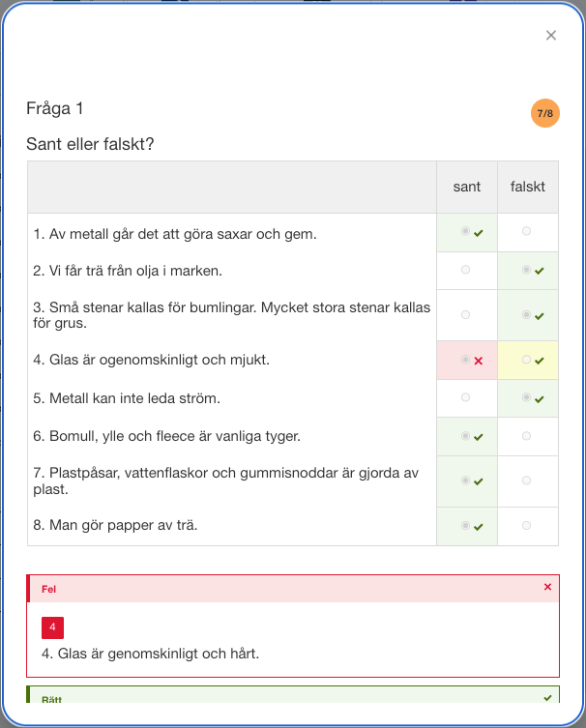The height and width of the screenshot is (728, 586).
Task: Expand the green Rätt feedback panel
Action: pyautogui.click(x=293, y=694)
